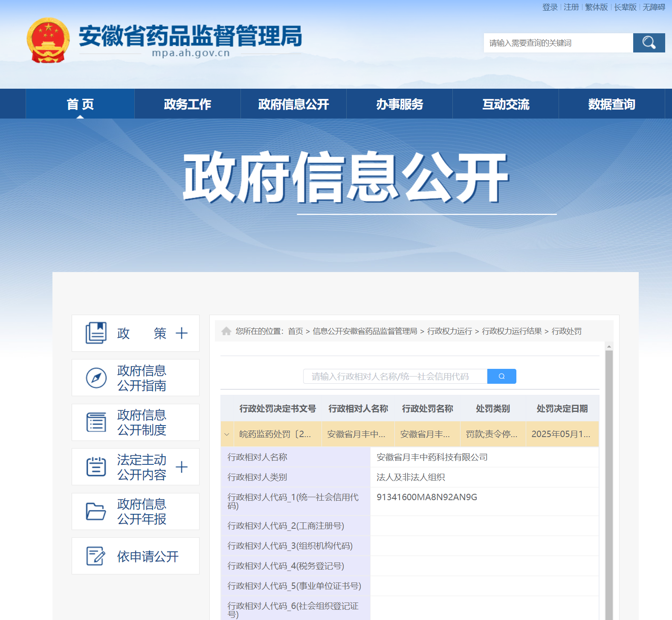This screenshot has height=620, width=672.
Task: Open the 办事服务 navigation menu
Action: click(x=400, y=104)
